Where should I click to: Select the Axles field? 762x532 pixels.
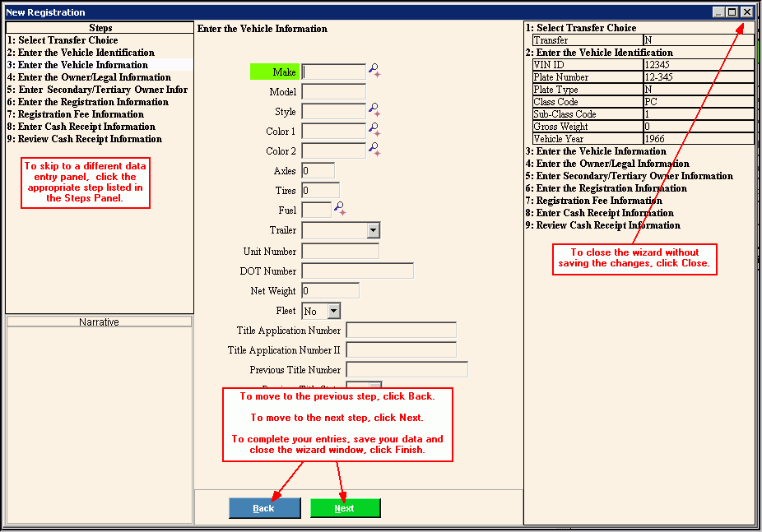(318, 171)
